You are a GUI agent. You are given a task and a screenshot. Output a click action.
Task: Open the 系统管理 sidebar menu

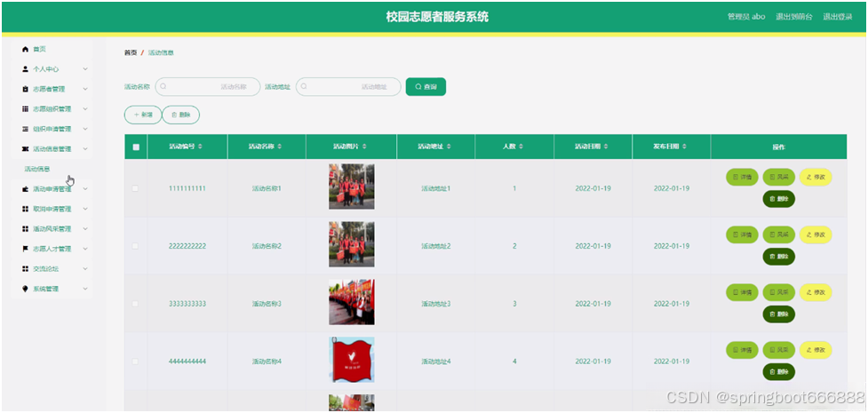pos(52,289)
